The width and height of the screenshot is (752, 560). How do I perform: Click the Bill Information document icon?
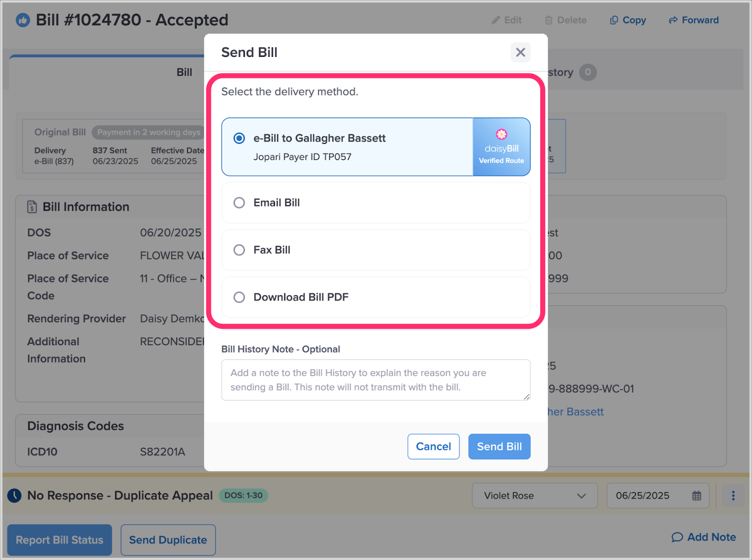click(32, 207)
